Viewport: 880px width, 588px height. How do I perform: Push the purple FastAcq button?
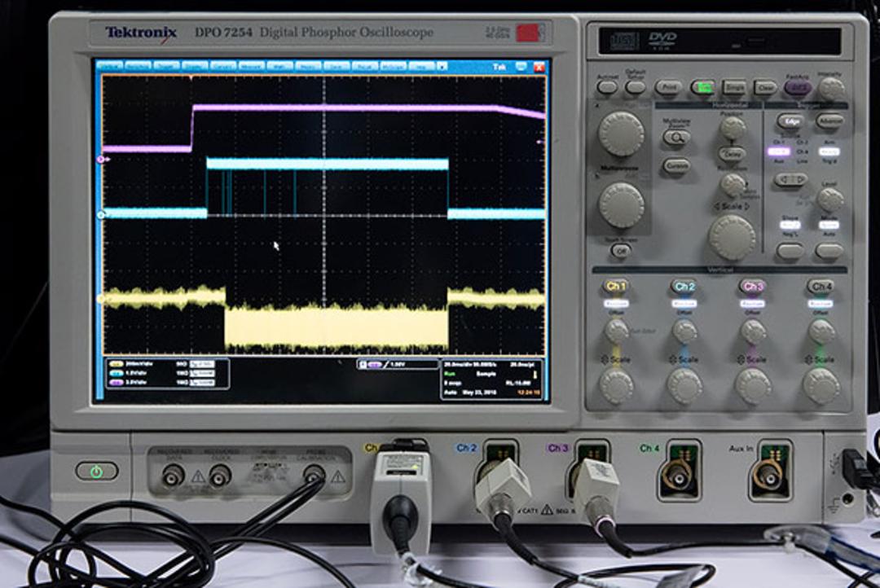pos(798,88)
